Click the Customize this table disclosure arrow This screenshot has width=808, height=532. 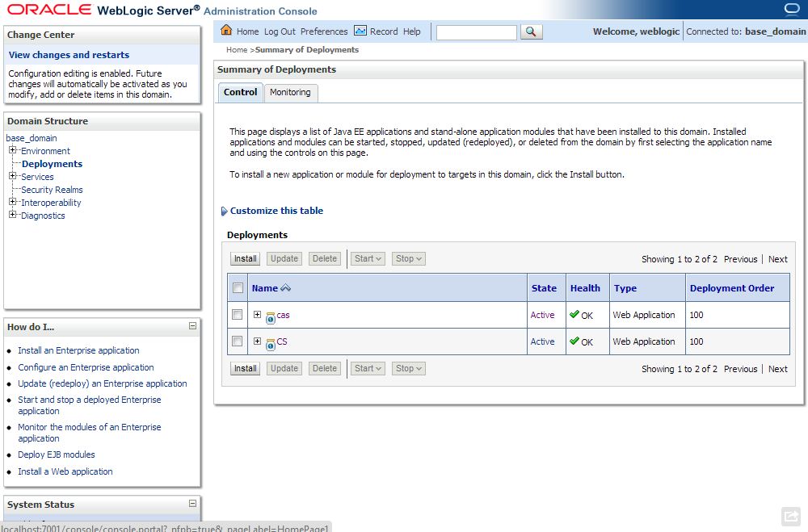[x=224, y=211]
